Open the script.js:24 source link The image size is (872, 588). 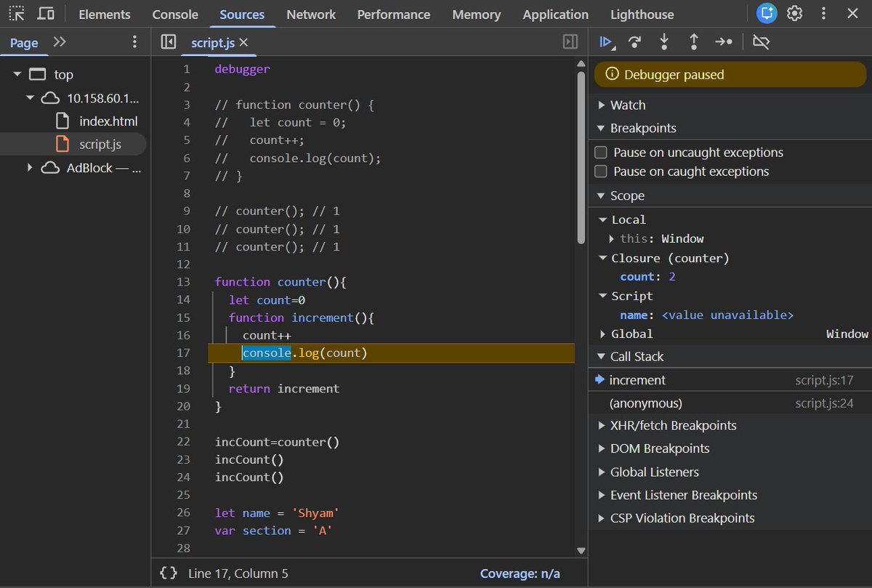pyautogui.click(x=824, y=403)
